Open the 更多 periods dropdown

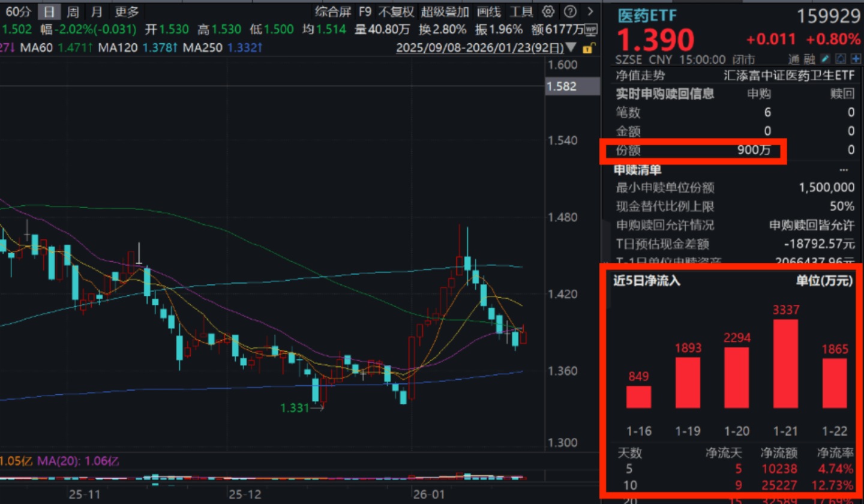(x=127, y=11)
